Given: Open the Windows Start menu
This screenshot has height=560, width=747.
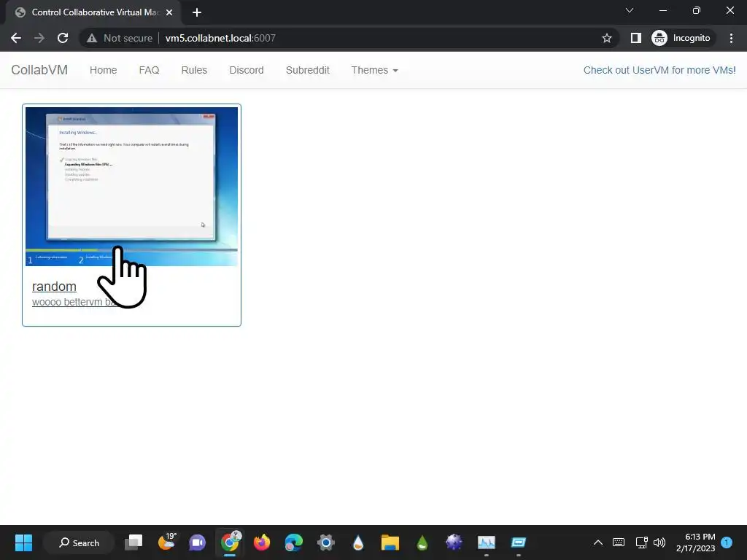Looking at the screenshot, I should point(23,542).
